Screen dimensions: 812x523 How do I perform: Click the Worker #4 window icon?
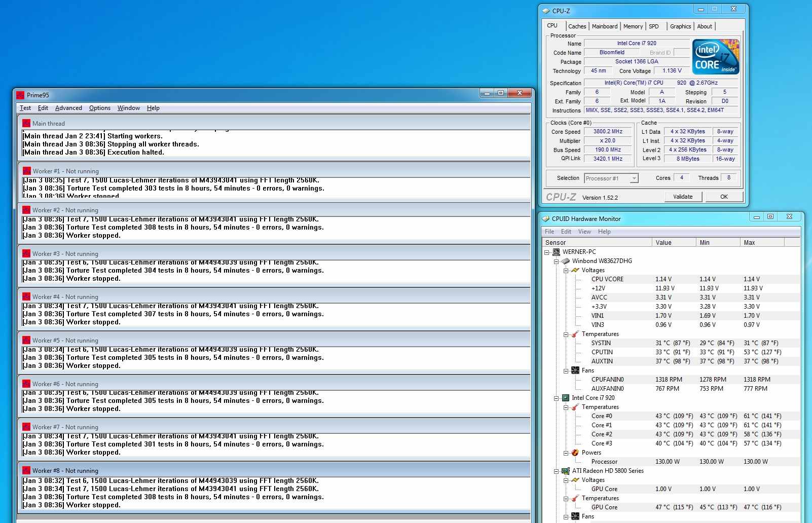pyautogui.click(x=26, y=296)
